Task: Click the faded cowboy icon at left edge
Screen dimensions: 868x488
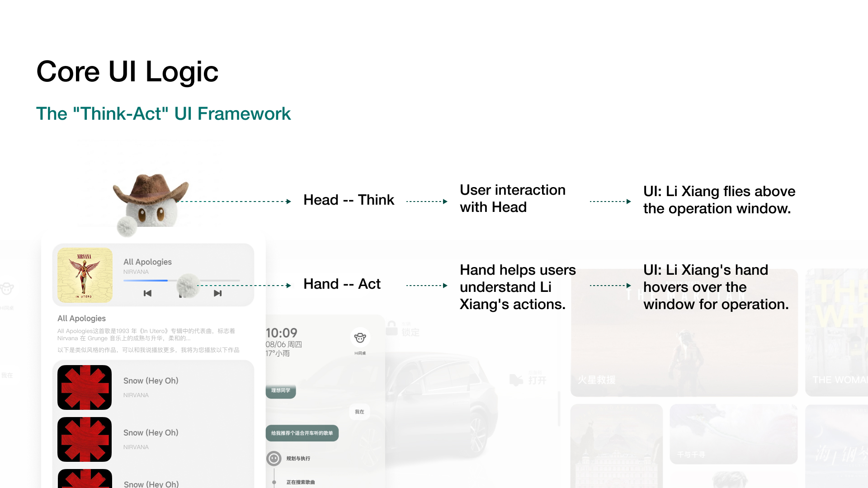Action: pyautogui.click(x=7, y=288)
